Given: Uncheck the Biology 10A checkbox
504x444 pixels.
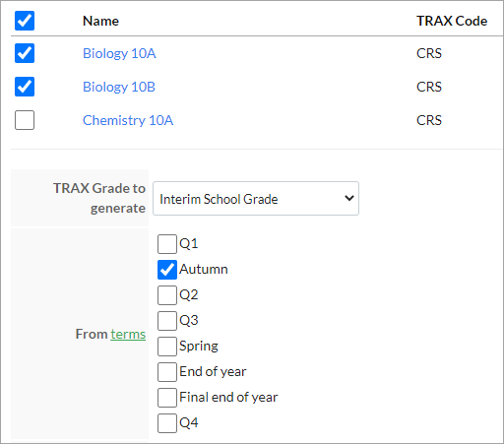Looking at the screenshot, I should pos(25,53).
